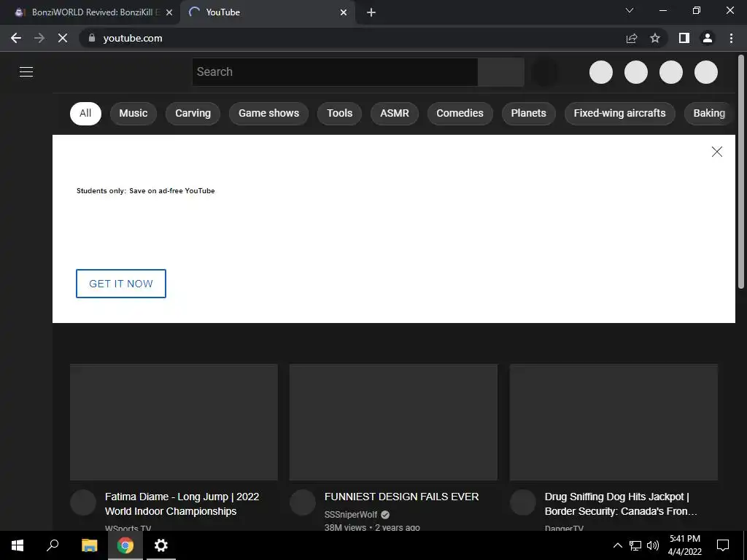
Task: Click the page vertical scrollbar
Action: (741, 171)
